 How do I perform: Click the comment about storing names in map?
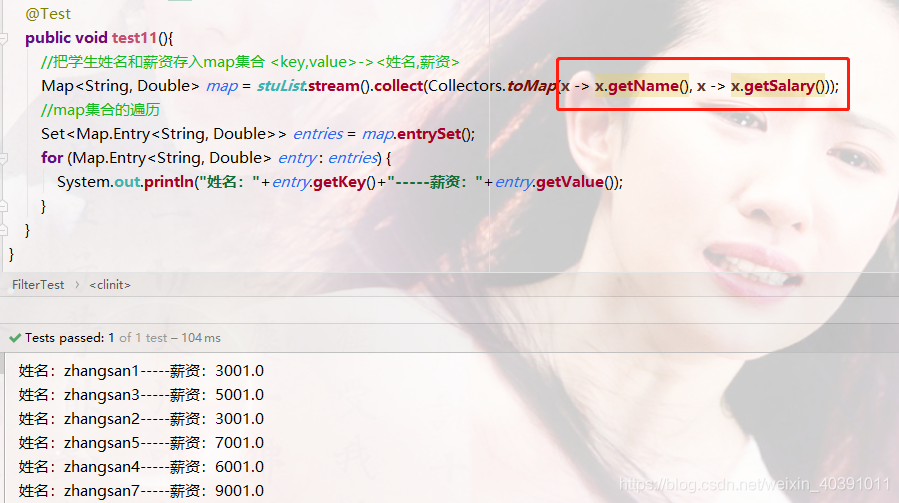point(251,62)
